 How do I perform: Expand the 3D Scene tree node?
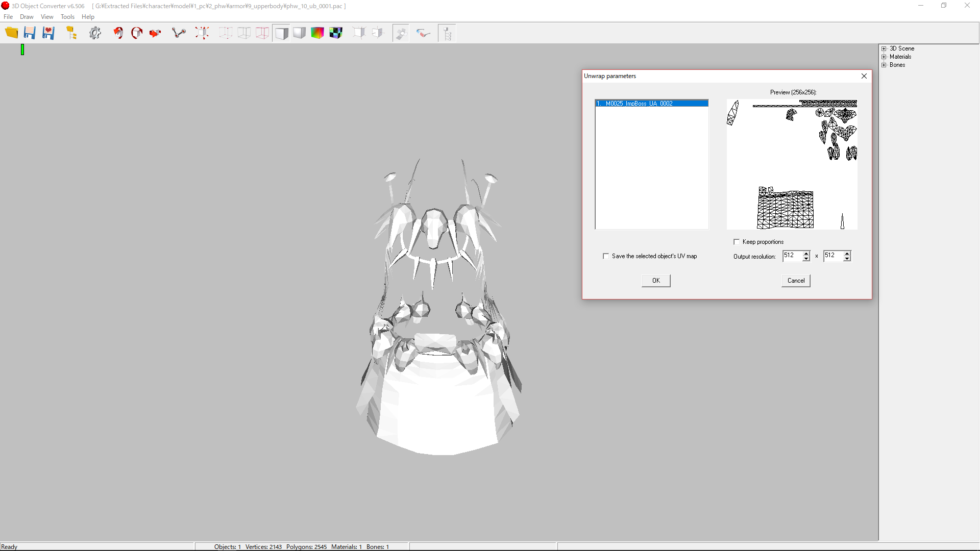[x=884, y=49]
